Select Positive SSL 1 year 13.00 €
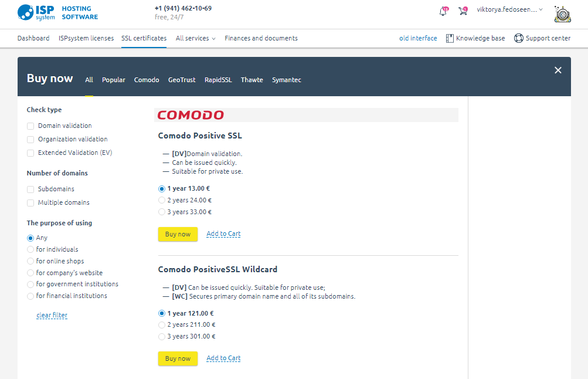 [162, 189]
